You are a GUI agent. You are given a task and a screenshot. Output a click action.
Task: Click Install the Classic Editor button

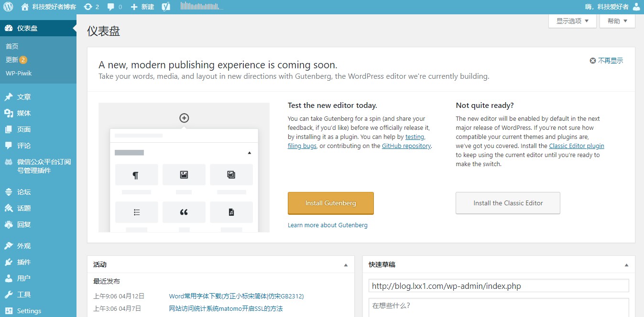click(x=508, y=203)
